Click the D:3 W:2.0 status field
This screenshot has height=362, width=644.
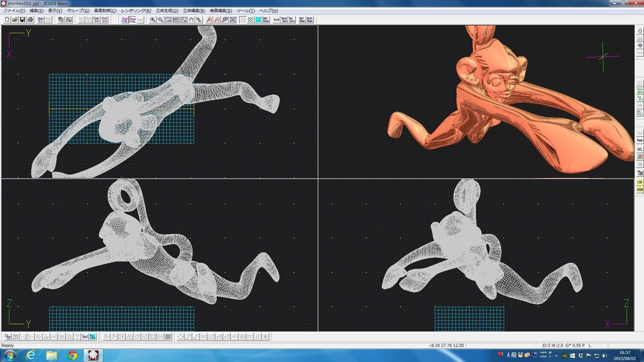(553, 346)
